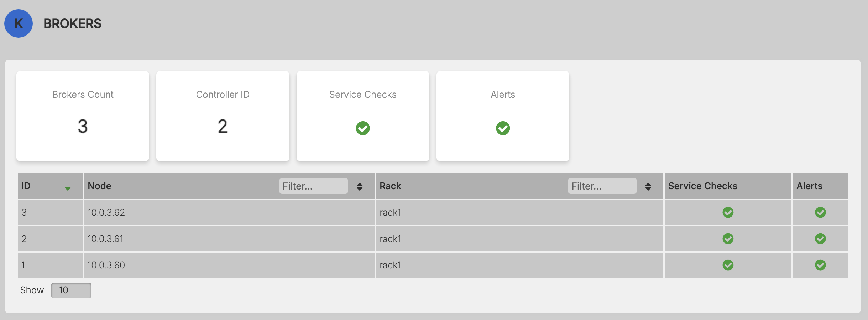Select broker node 10.0.3.62
Screen dimensions: 868x320
[x=106, y=213]
